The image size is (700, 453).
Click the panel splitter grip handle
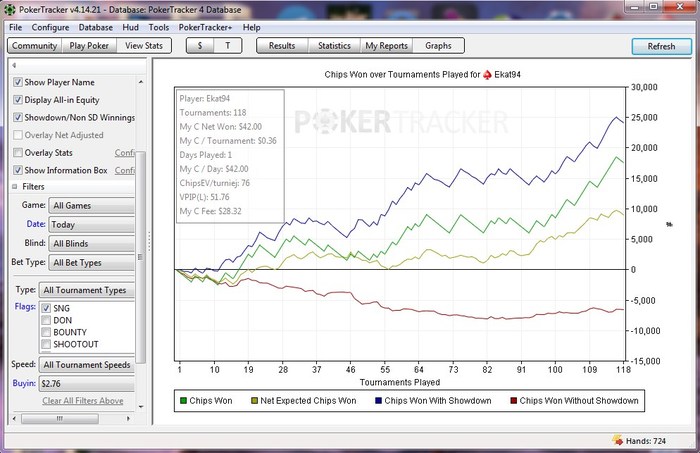tap(149, 241)
